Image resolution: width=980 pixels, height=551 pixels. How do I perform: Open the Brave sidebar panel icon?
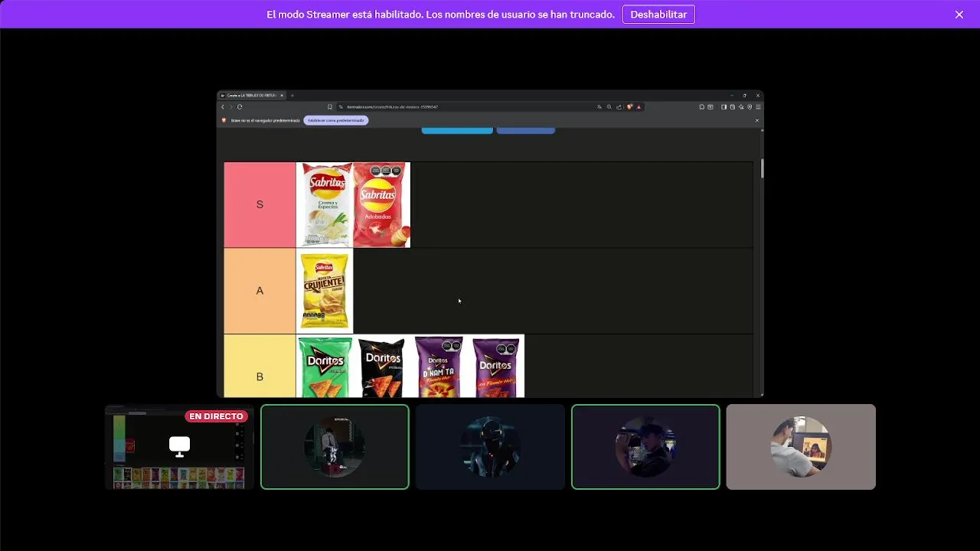click(724, 107)
